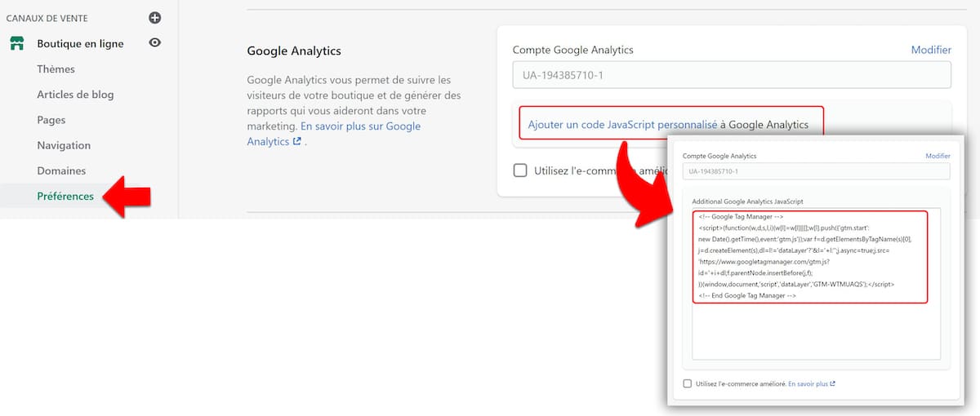Viewport: 980px width, 416px height.
Task: Click Modifier link in the inset panel
Action: [938, 156]
